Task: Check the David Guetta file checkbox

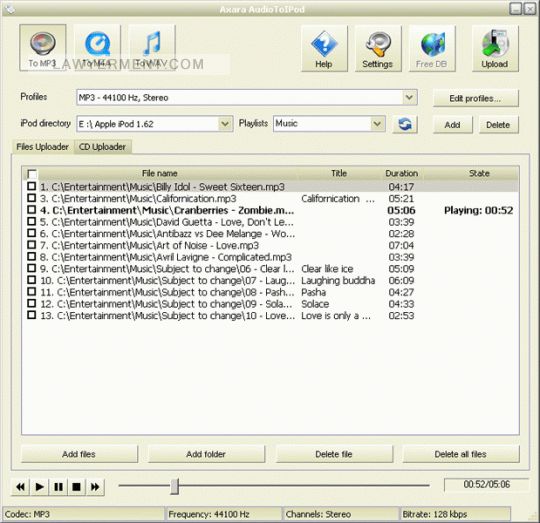Action: click(31, 221)
